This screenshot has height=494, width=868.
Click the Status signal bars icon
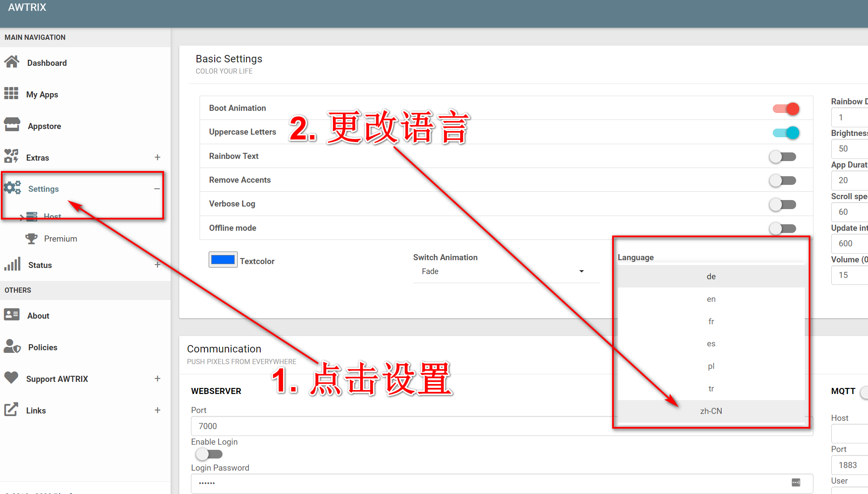point(12,264)
